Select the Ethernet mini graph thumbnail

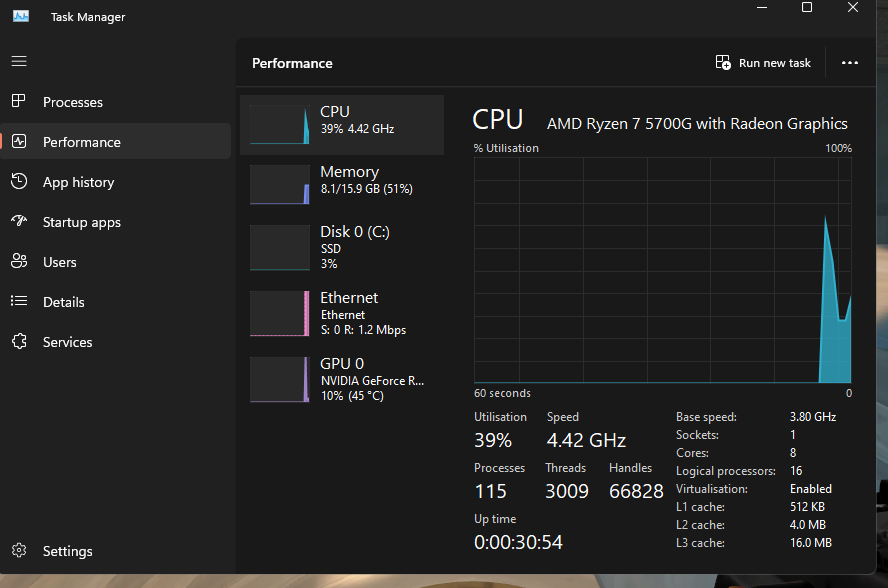[280, 313]
